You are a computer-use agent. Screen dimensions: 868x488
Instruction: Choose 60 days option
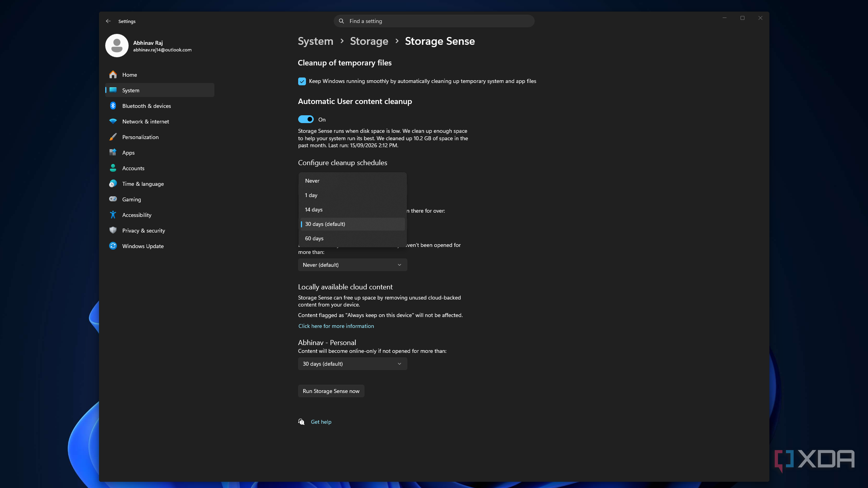click(352, 238)
